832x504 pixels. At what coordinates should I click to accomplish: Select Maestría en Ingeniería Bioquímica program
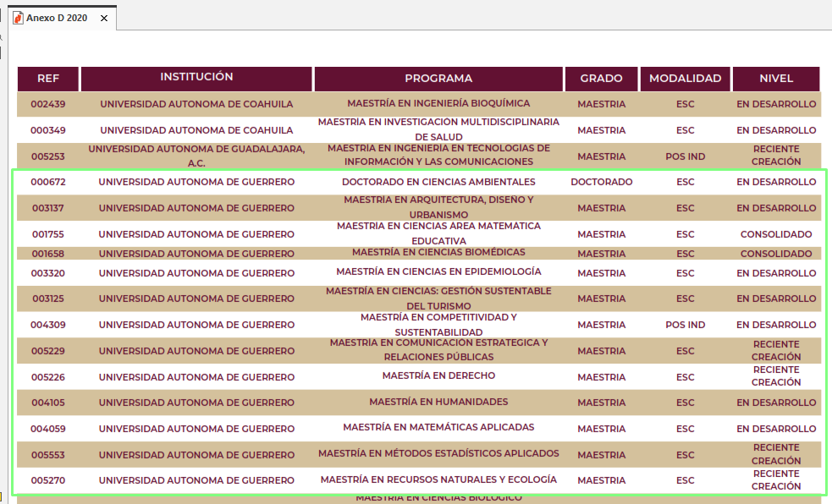tap(438, 103)
